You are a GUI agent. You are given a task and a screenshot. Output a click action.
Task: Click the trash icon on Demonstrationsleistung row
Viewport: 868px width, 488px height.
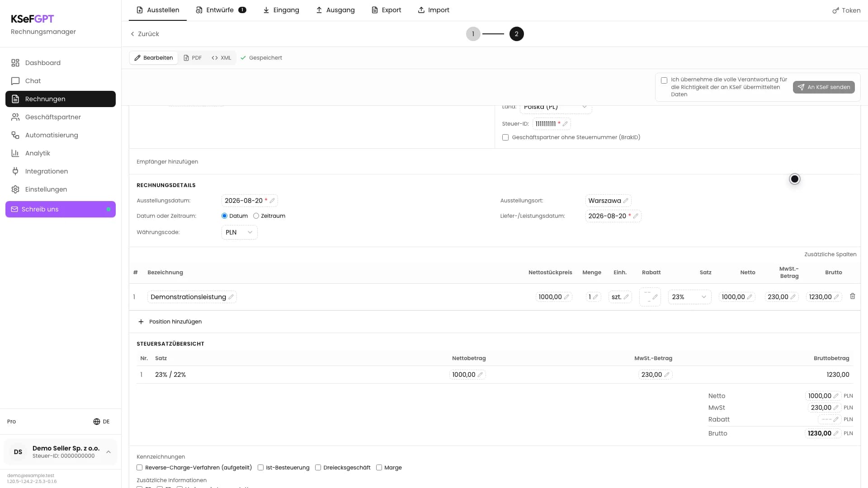pos(852,296)
